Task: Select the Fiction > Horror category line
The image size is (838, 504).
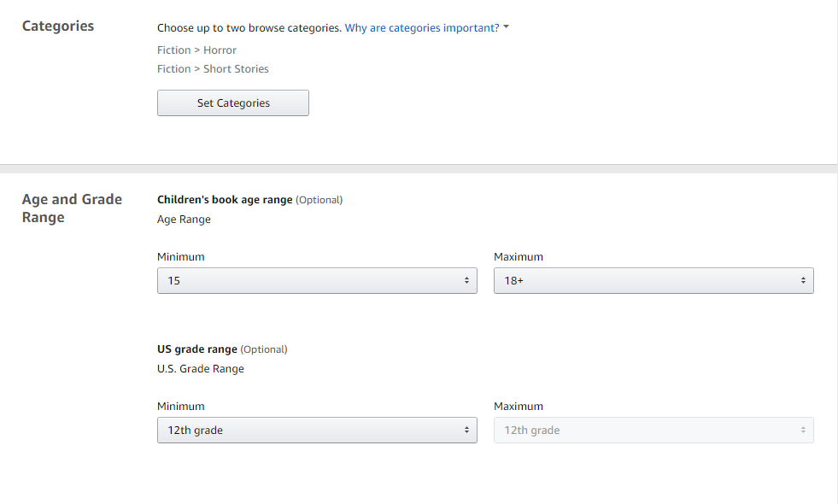Action: click(196, 50)
